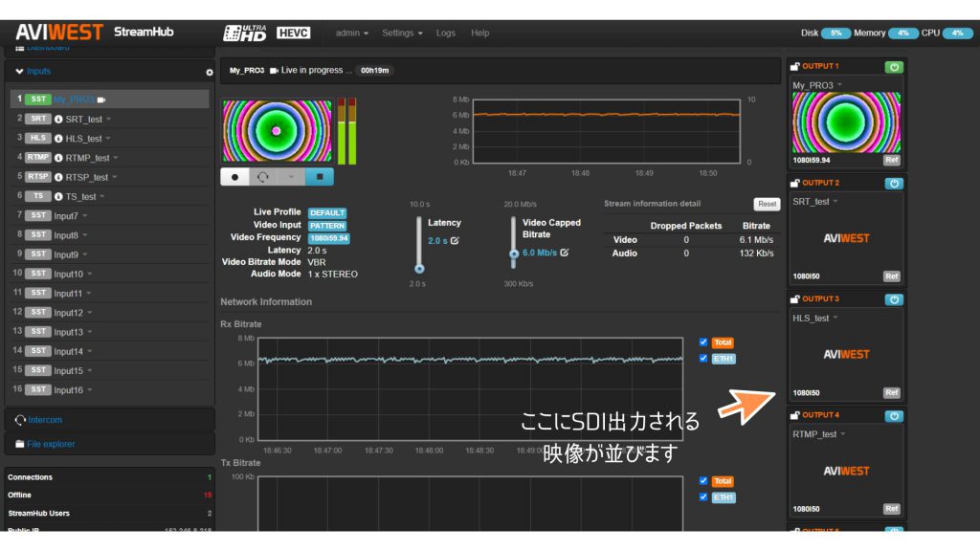Click the Reset button for stream information
This screenshot has height=551, width=980.
click(x=767, y=205)
